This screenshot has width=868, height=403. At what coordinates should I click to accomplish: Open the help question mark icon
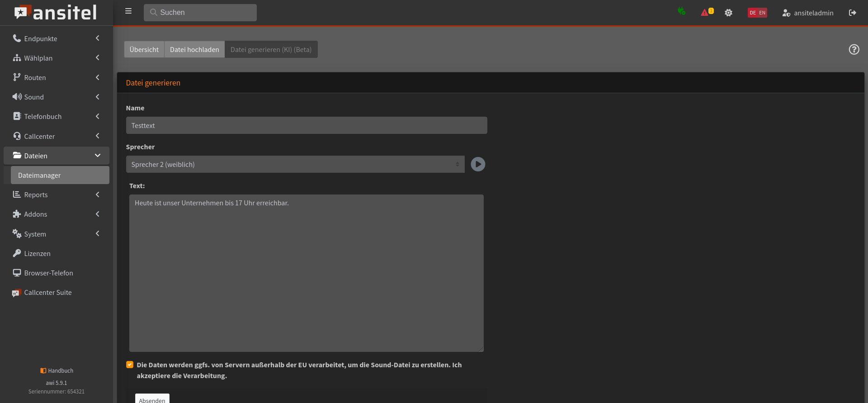coord(854,49)
